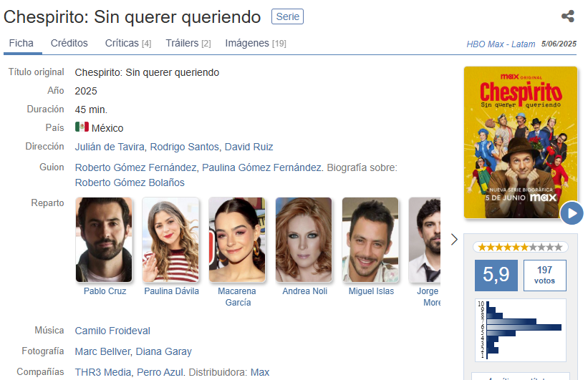Click the partially visible Jorge photo
This screenshot has height=380, width=588.
425,240
